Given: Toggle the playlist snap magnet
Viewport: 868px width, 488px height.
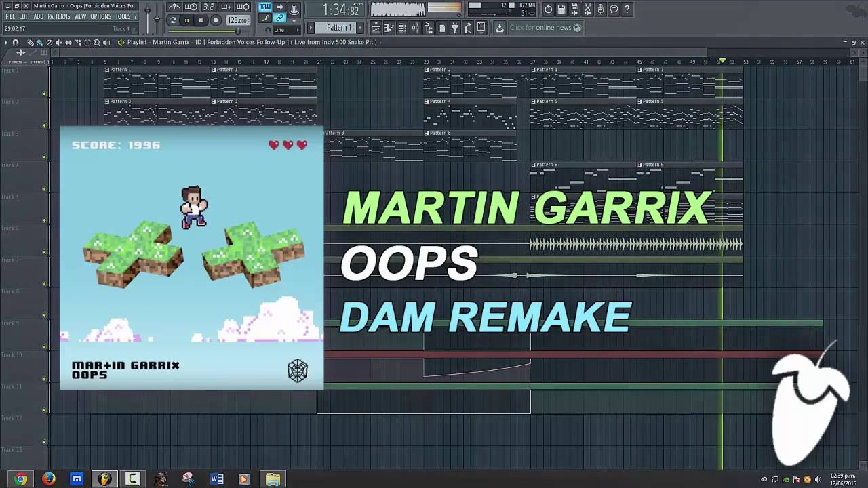Looking at the screenshot, I should pos(16,42).
